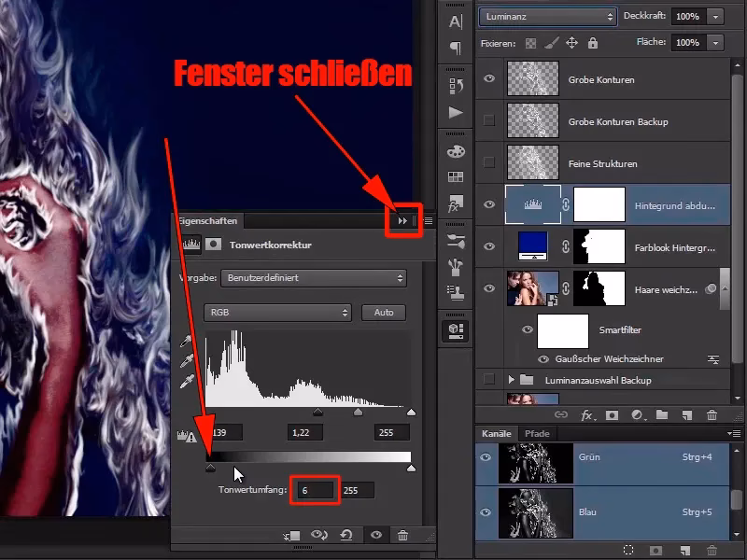Screen dimensions: 747x560
Task: Create a new group with folder icon
Action: tap(662, 414)
